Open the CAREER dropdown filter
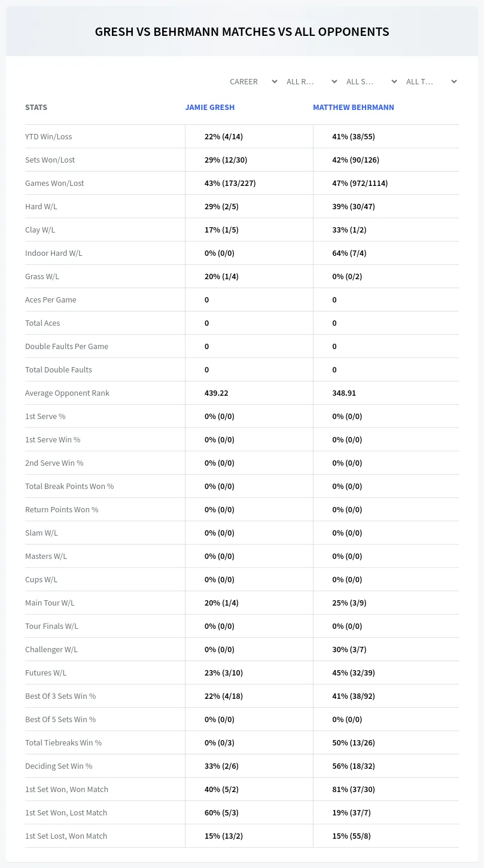This screenshot has height=868, width=484. pos(253,81)
